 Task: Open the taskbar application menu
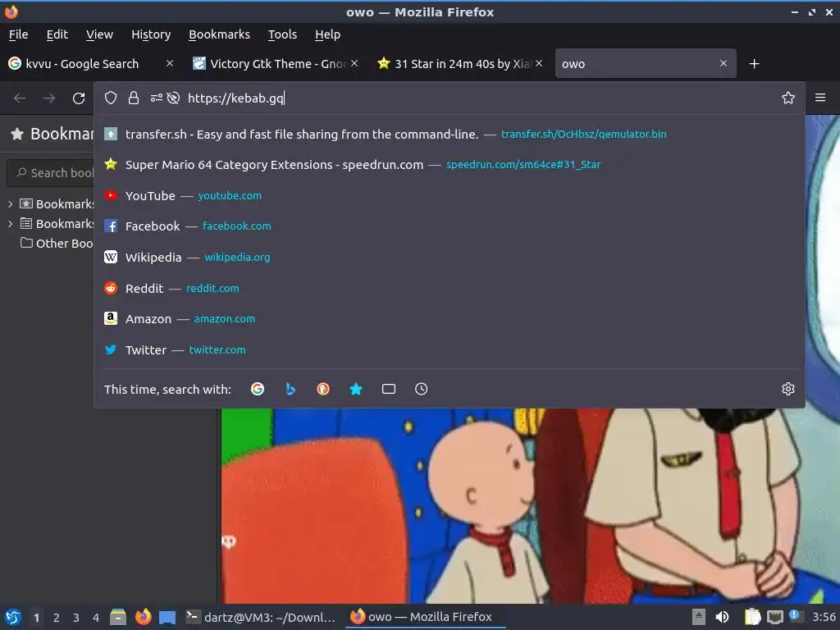point(13,617)
